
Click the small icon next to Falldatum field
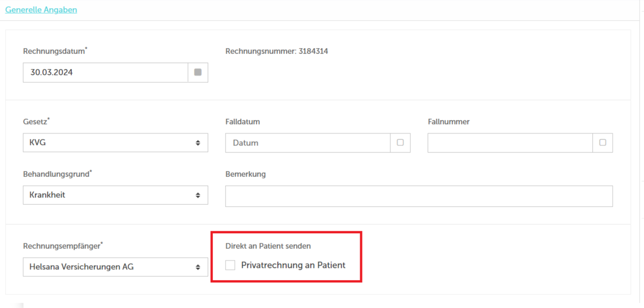pos(400,143)
